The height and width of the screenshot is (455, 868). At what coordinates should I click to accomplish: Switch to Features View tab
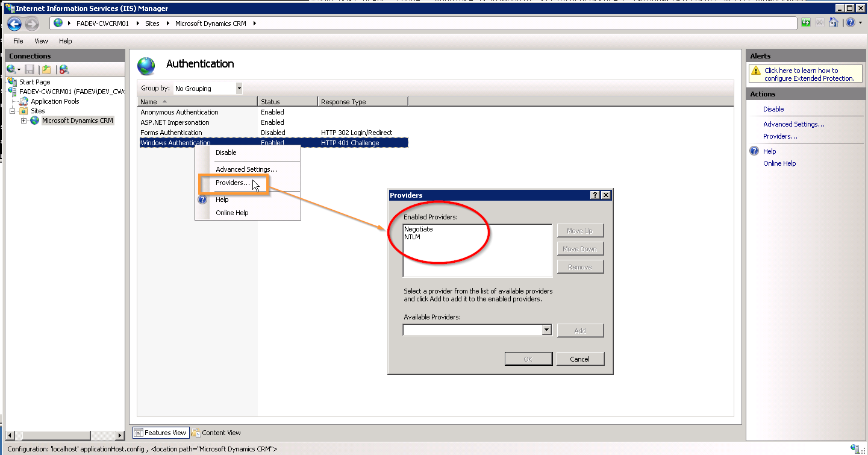160,433
